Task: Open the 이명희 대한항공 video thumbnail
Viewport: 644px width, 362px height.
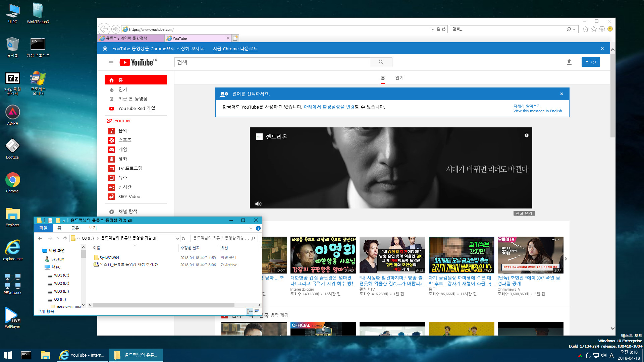Action: (323, 255)
